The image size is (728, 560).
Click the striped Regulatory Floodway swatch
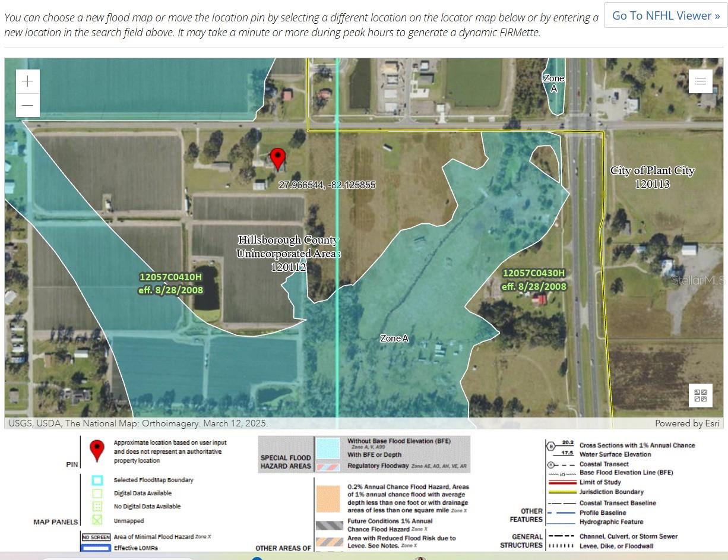(328, 467)
